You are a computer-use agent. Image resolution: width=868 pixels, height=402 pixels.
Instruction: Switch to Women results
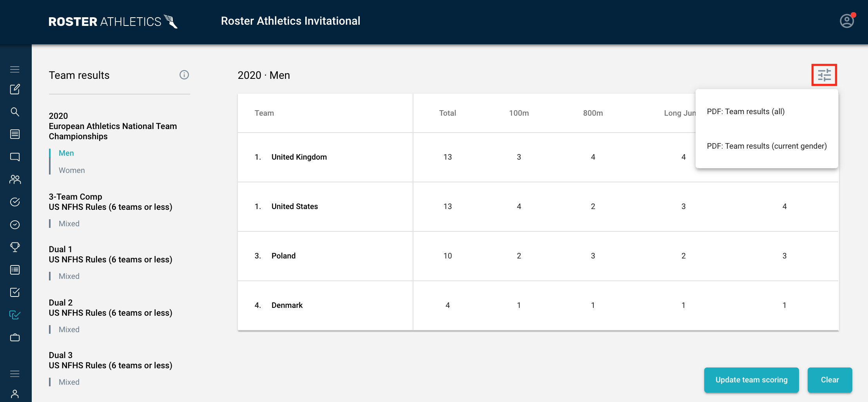[x=72, y=170]
